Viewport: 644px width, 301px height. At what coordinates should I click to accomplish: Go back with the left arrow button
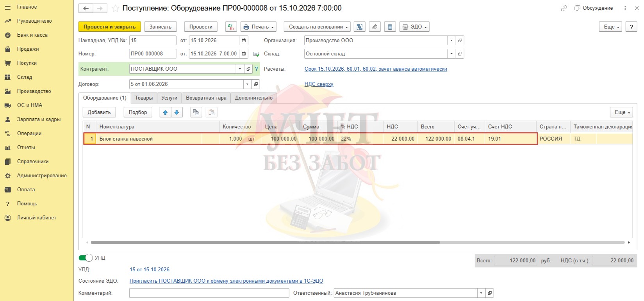(86, 8)
